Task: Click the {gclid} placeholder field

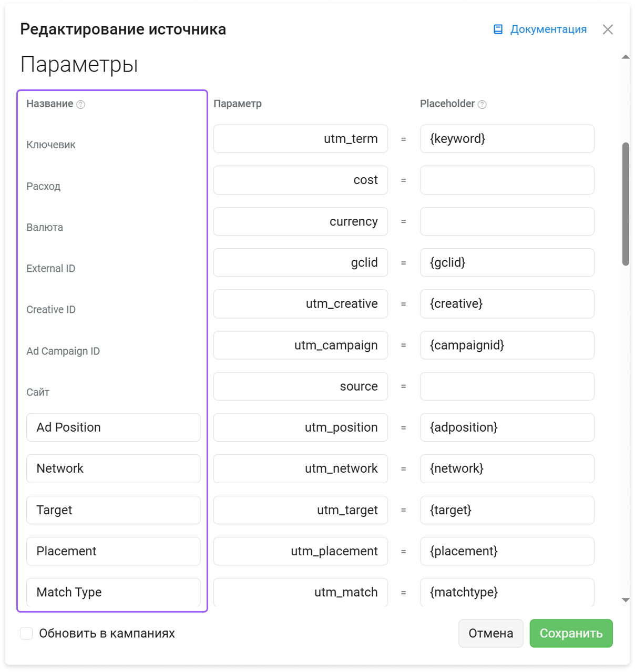Action: click(507, 262)
